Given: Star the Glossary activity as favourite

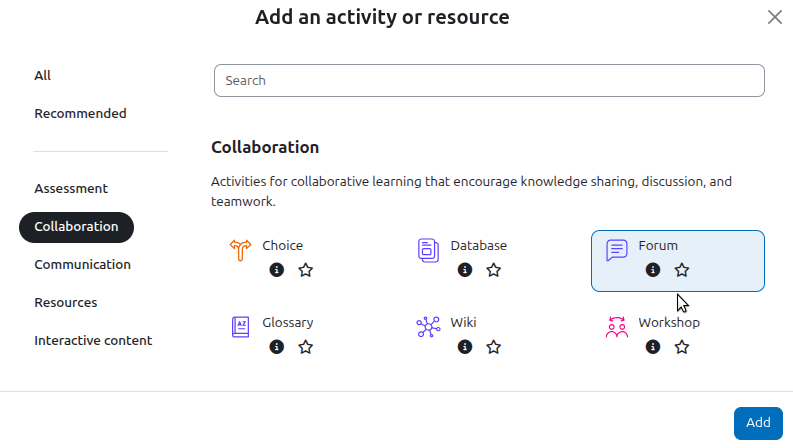Looking at the screenshot, I should 306,347.
